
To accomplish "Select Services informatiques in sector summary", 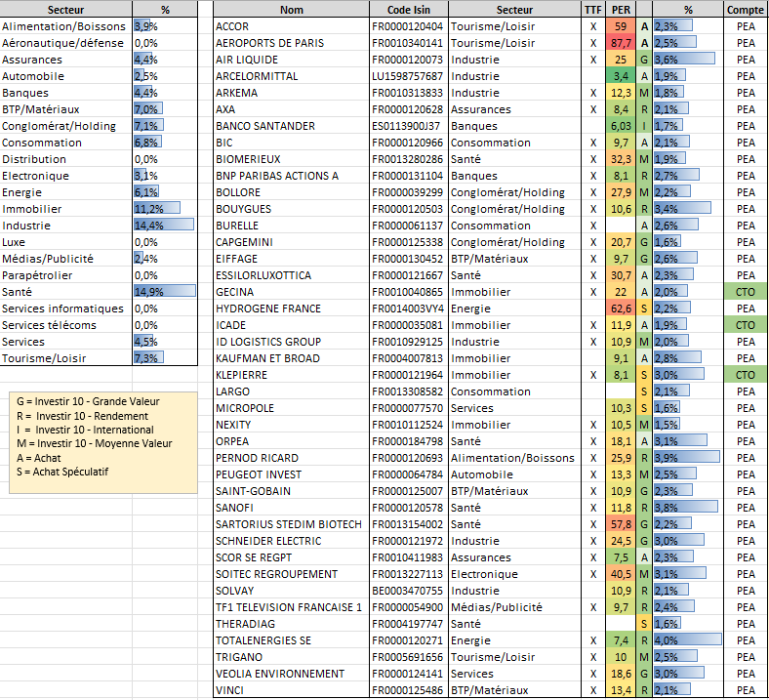I will [65, 309].
